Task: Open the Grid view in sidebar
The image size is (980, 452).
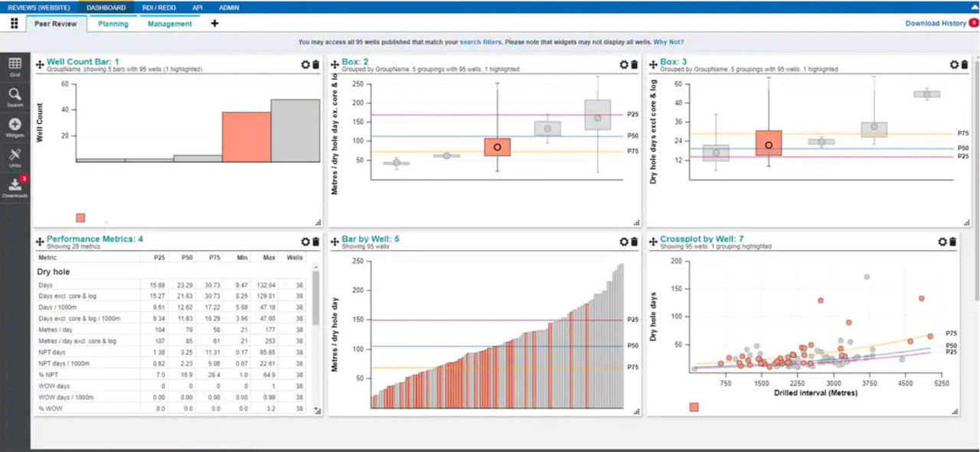Action: (x=15, y=66)
